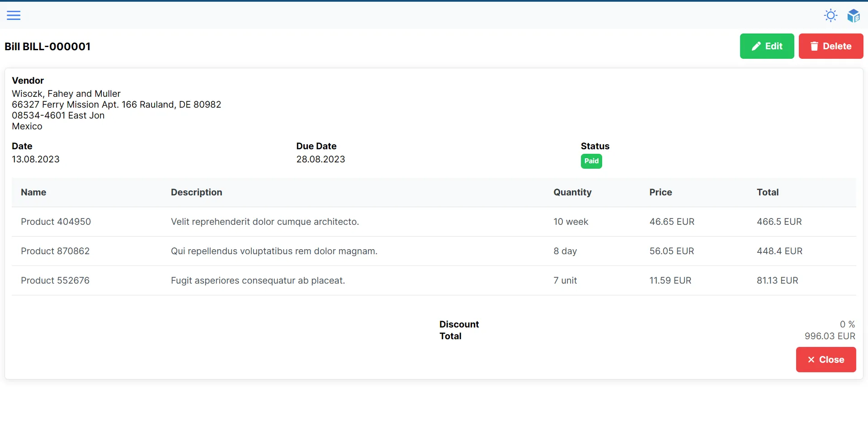Screen dimensions: 868x422
Task: Open the hamburger navigation menu
Action: coord(14,15)
